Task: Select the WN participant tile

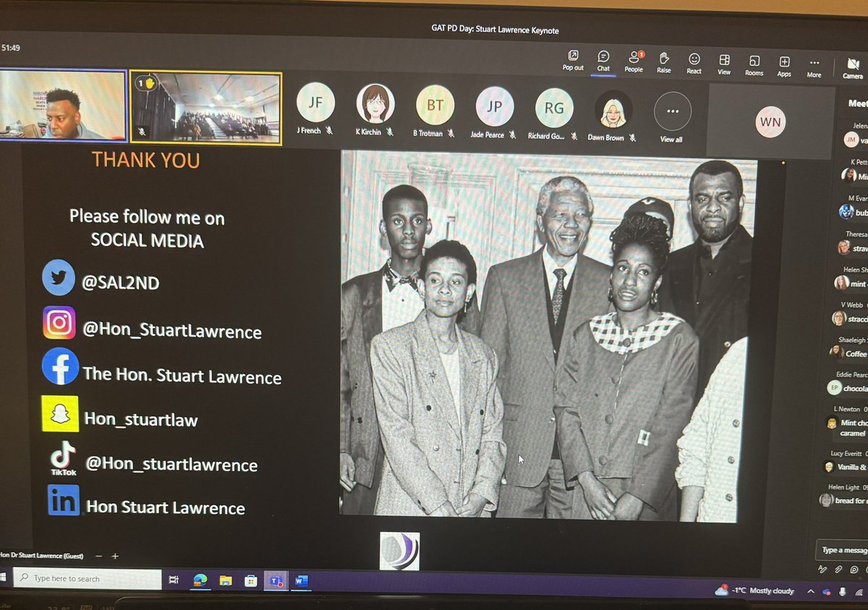Action: (x=769, y=121)
